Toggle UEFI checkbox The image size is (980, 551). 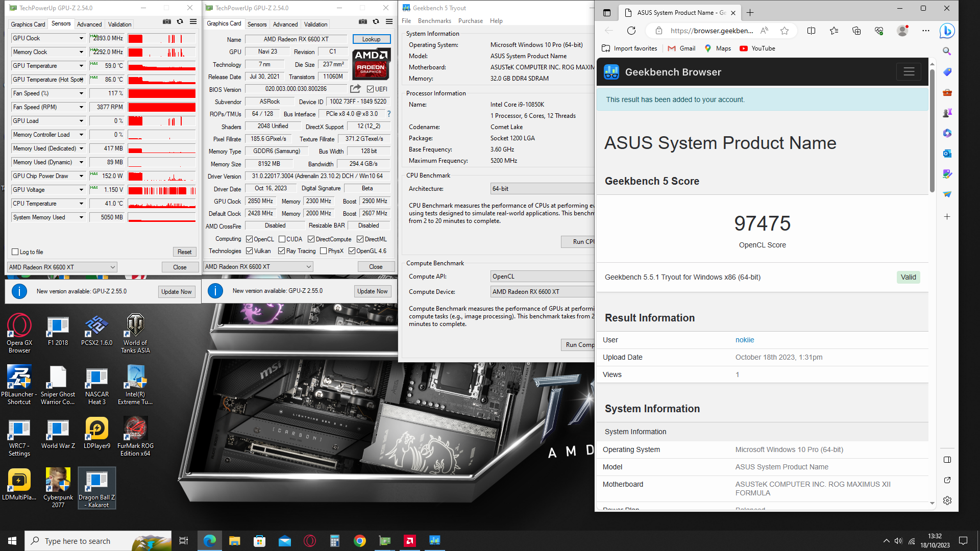coord(371,89)
